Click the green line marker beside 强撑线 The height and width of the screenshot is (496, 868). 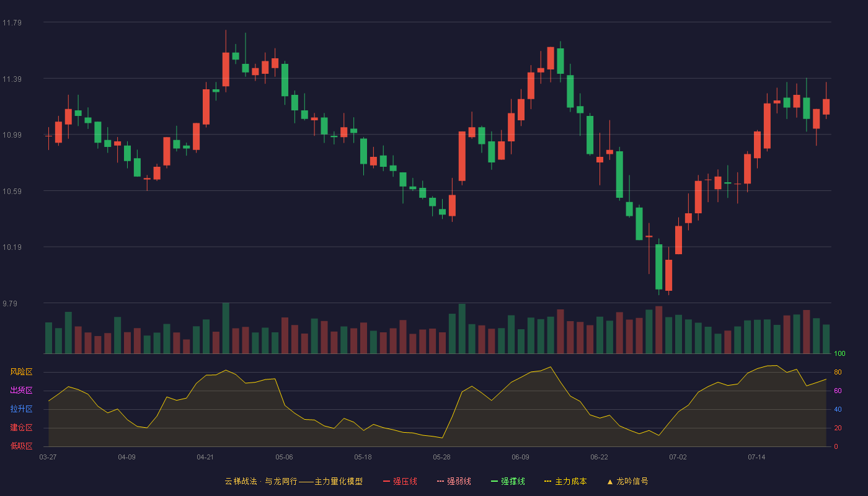[x=494, y=481]
